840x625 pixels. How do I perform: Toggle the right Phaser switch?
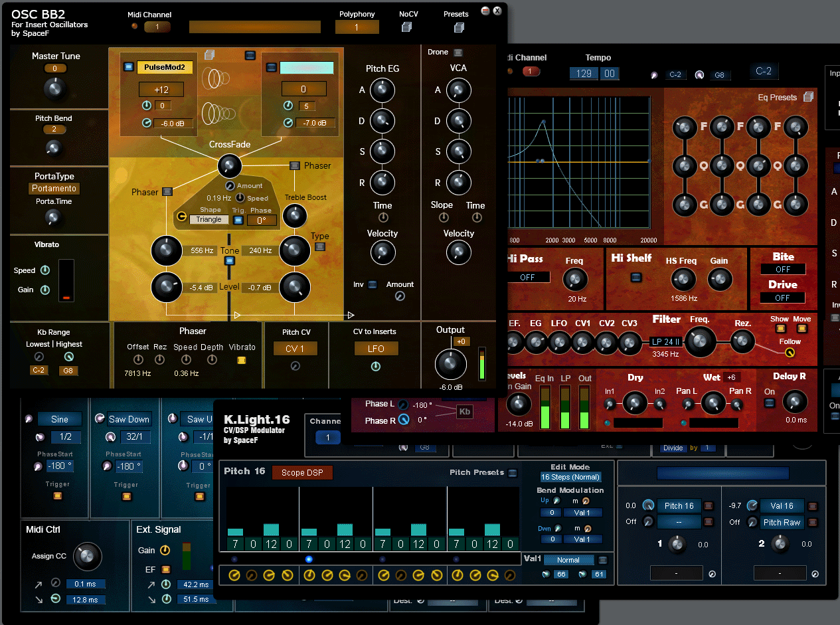(294, 165)
